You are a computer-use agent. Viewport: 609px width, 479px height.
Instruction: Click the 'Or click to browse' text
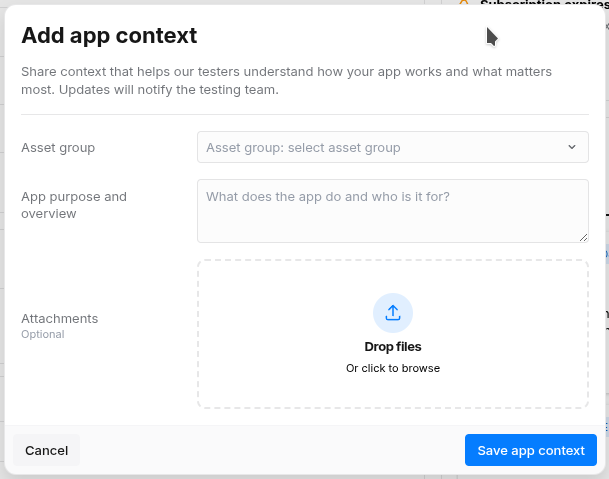(393, 368)
